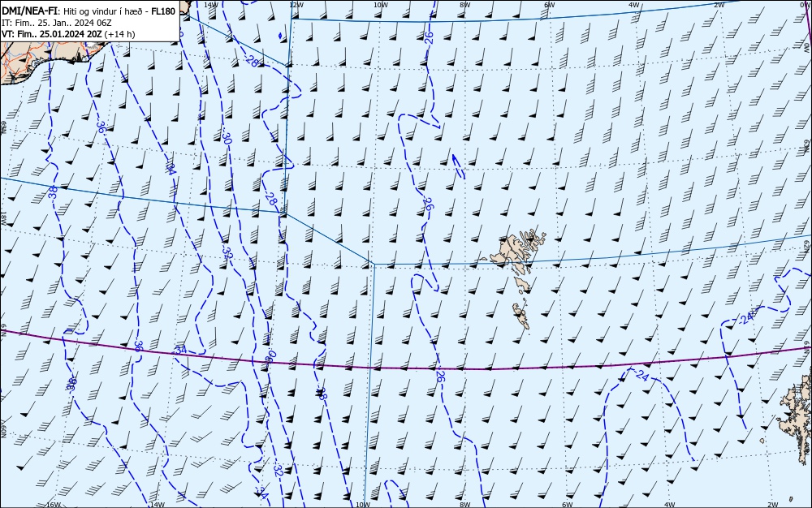Click the IT issue time line '2024 06Z'

click(x=93, y=23)
